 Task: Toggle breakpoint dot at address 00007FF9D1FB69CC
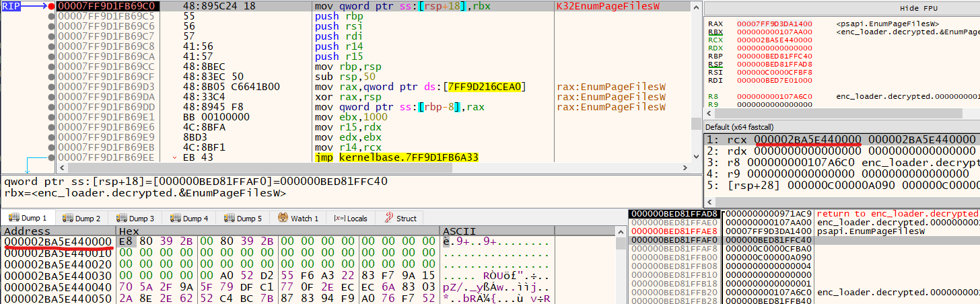point(51,67)
